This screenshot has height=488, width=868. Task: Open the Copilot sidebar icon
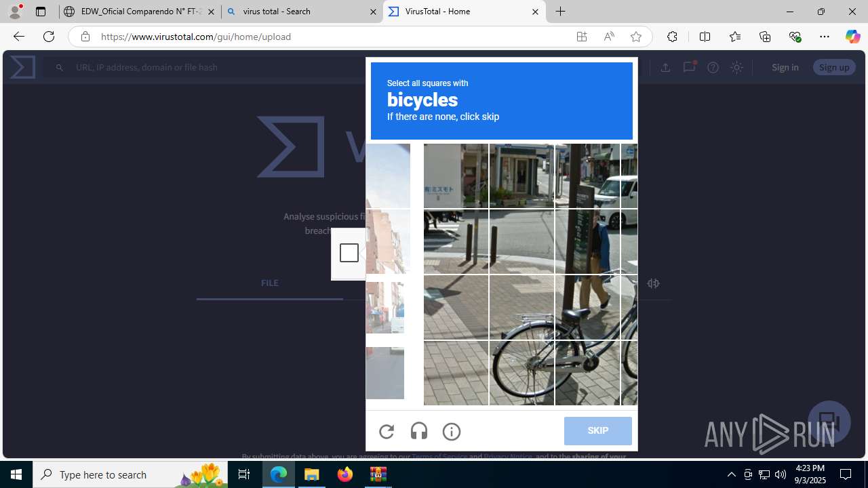coord(853,37)
